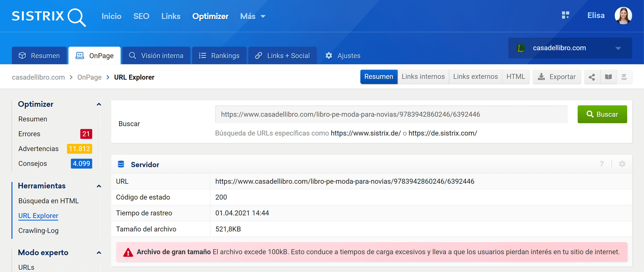The image size is (644, 272).
Task: Click the Servidor help question mark
Action: click(x=601, y=164)
